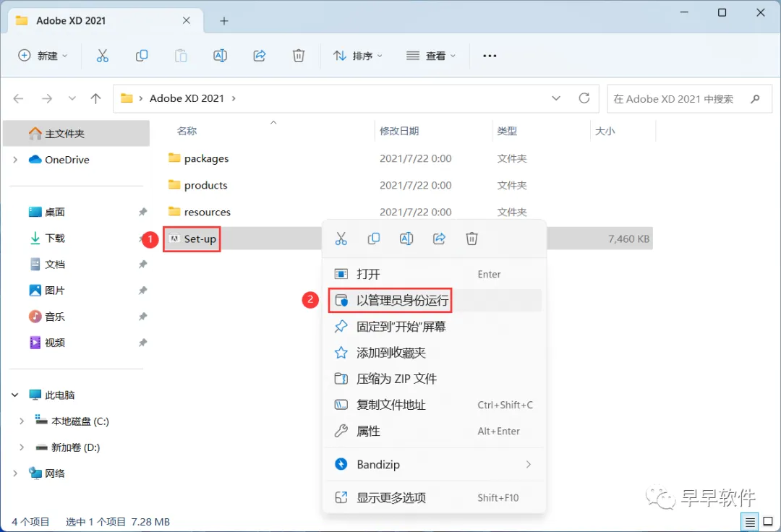The width and height of the screenshot is (781, 532).
Task: Share the file using the context menu share icon
Action: [x=440, y=239]
